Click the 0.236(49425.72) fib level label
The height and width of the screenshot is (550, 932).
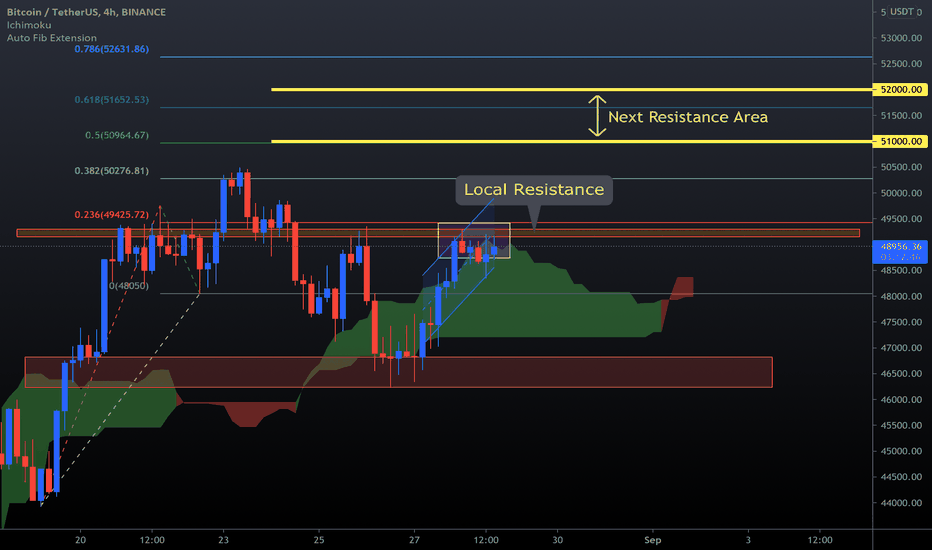[112, 214]
